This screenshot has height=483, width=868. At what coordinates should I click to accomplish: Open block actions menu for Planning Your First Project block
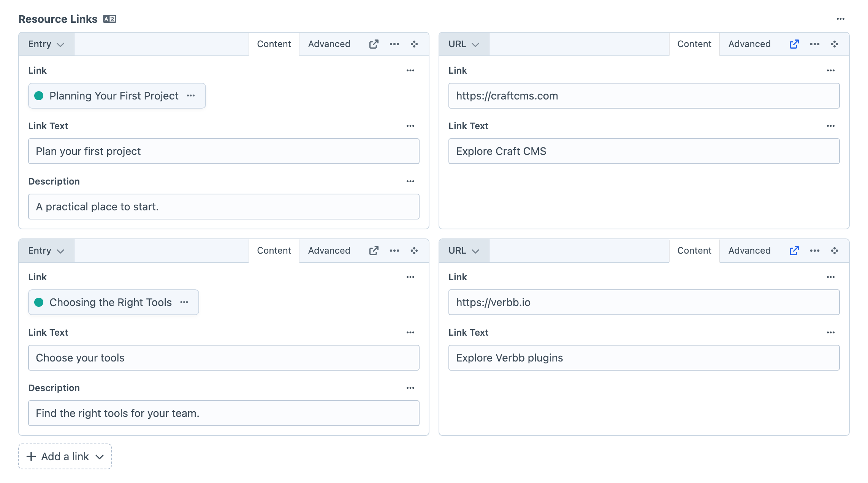click(394, 44)
